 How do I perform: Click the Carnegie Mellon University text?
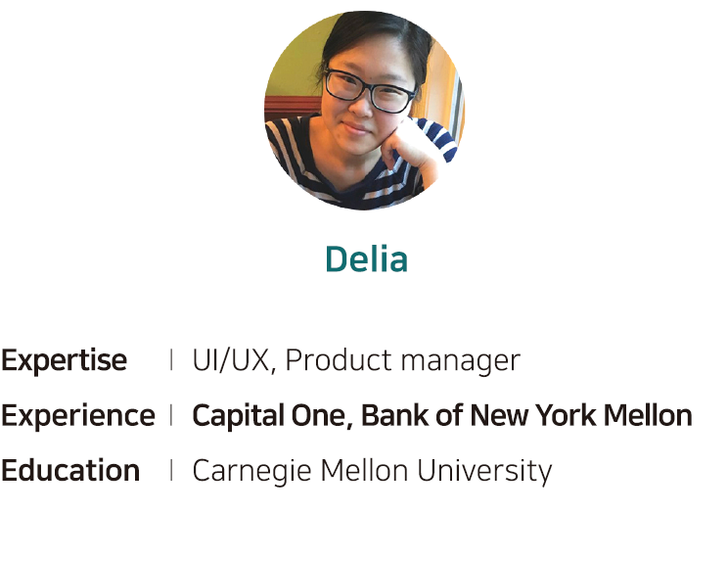(x=373, y=471)
